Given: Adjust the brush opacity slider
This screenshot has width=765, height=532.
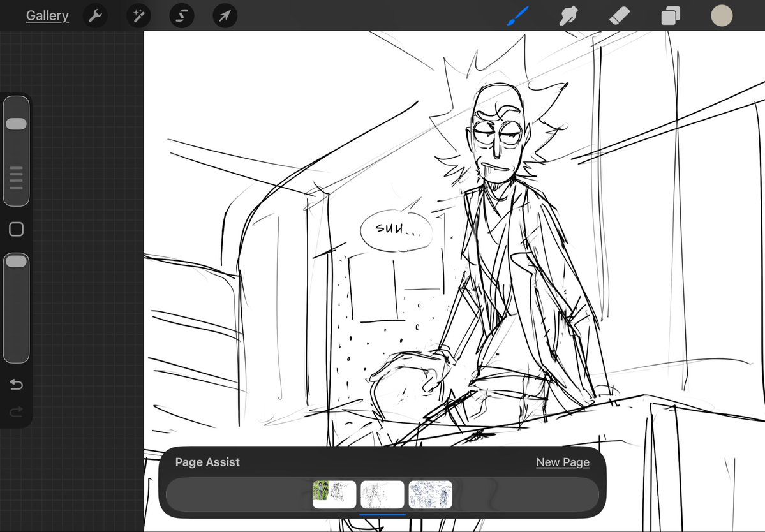Looking at the screenshot, I should point(16,307).
